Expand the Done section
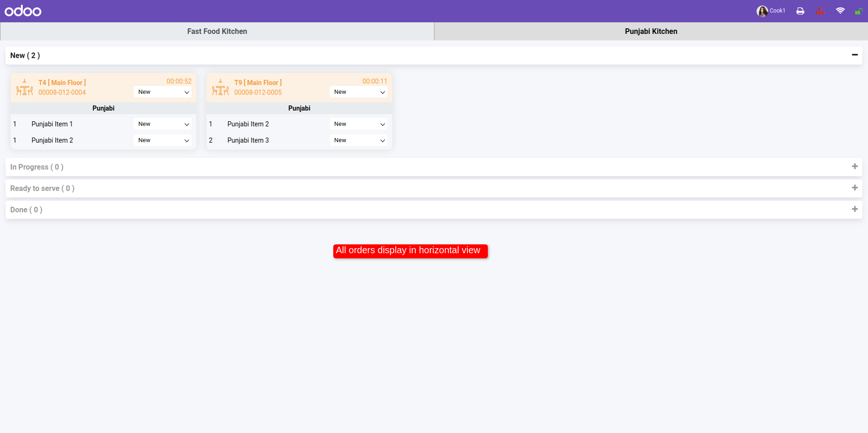 [x=855, y=209]
